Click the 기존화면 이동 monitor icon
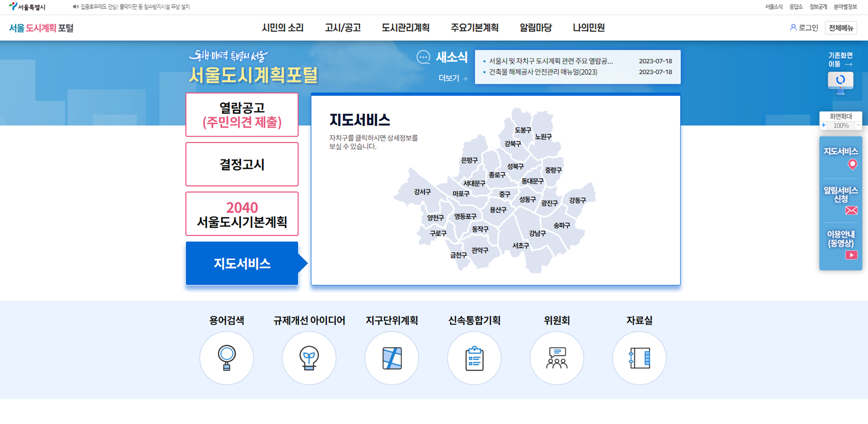 coord(841,82)
